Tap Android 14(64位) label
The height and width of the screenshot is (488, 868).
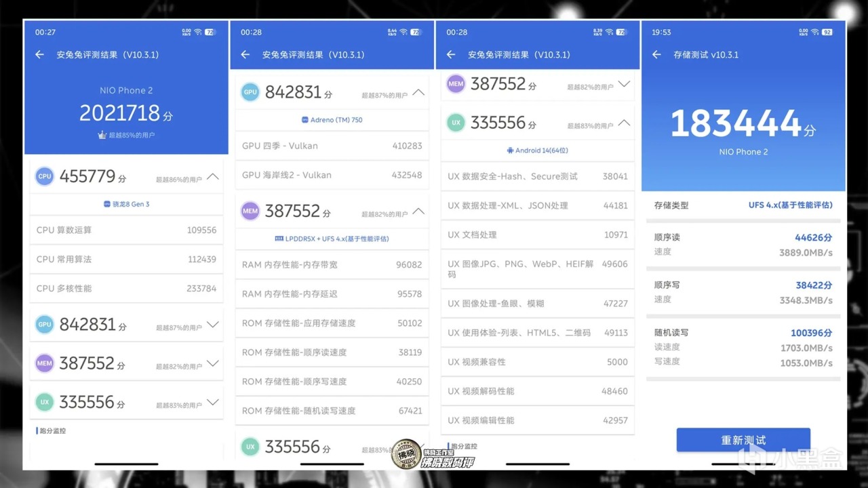pos(542,150)
